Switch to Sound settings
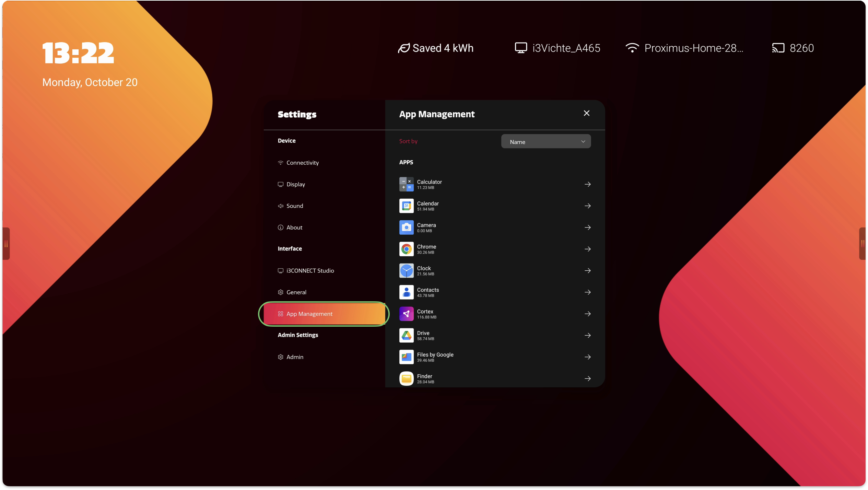This screenshot has height=490, width=868. 294,206
